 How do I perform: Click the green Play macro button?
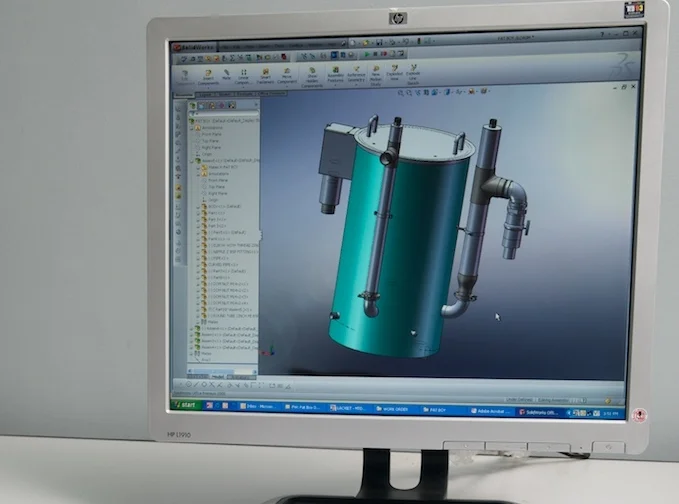pyautogui.click(x=367, y=54)
